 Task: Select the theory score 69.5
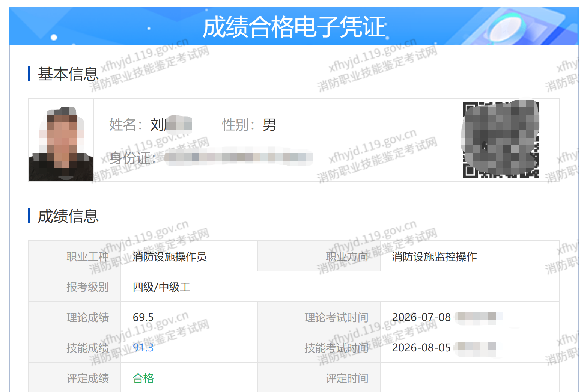click(143, 317)
